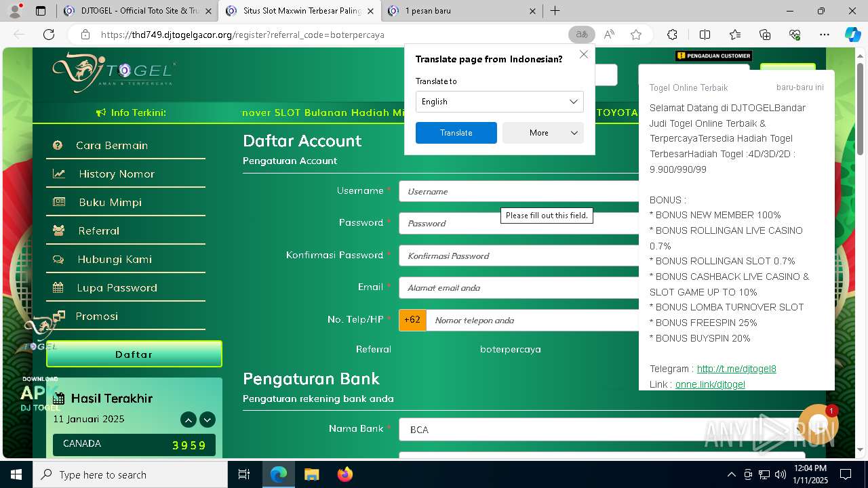Viewport: 868px width, 488px height.
Task: Click the address bar URL
Action: [x=243, y=35]
